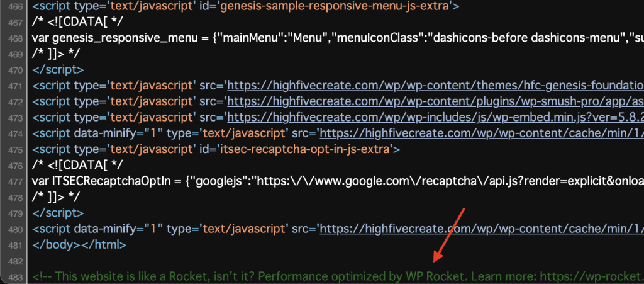
Task: Click the <script tag name on line 471
Action: pos(52,86)
